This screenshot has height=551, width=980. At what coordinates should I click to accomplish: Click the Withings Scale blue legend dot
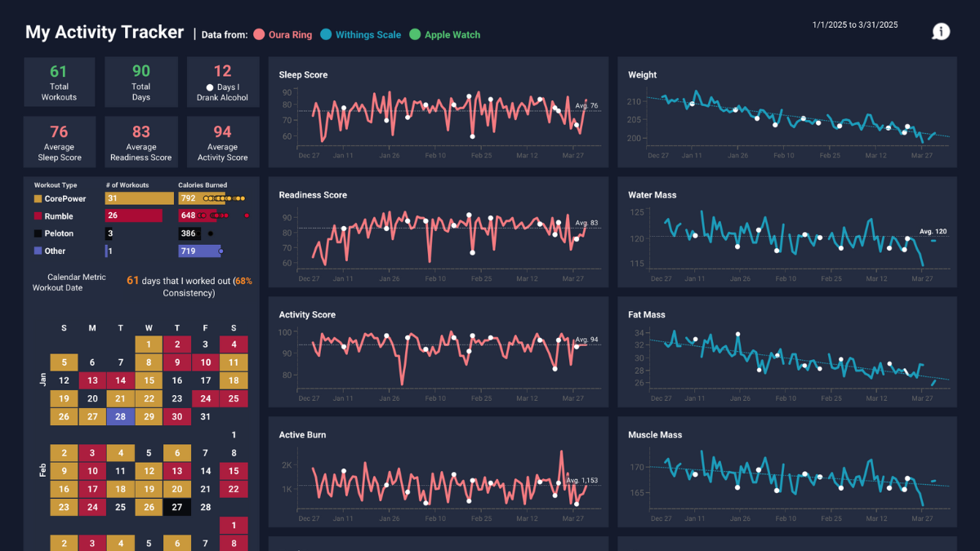(x=326, y=35)
